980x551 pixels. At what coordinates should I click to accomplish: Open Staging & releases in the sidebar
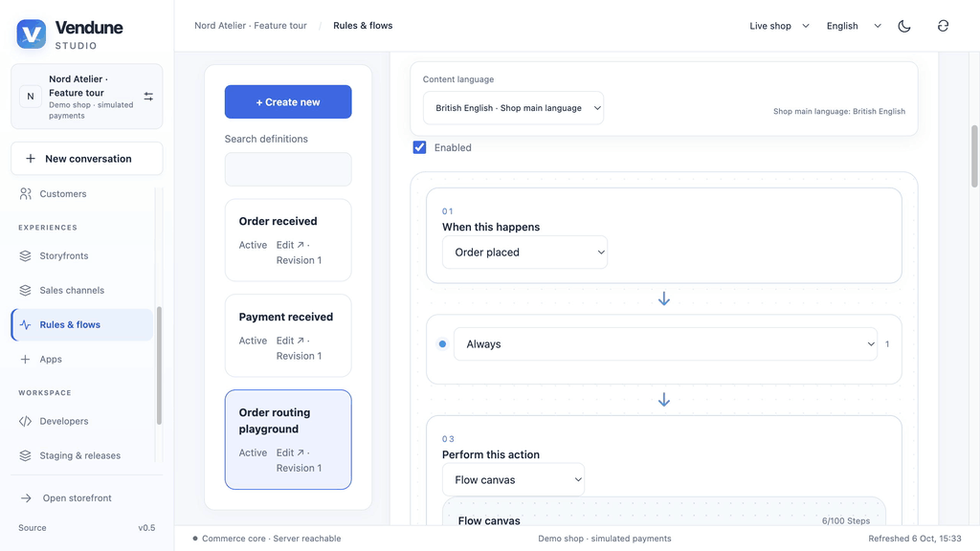coord(82,455)
